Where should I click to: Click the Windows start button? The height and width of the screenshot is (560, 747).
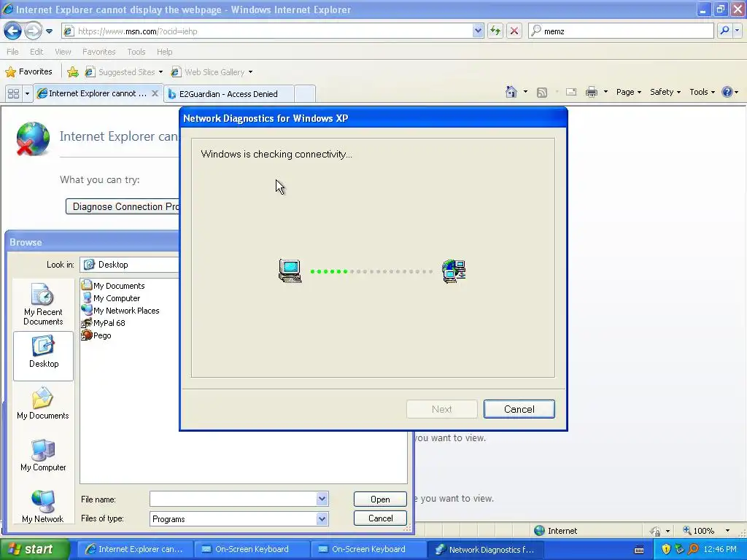tap(34, 549)
